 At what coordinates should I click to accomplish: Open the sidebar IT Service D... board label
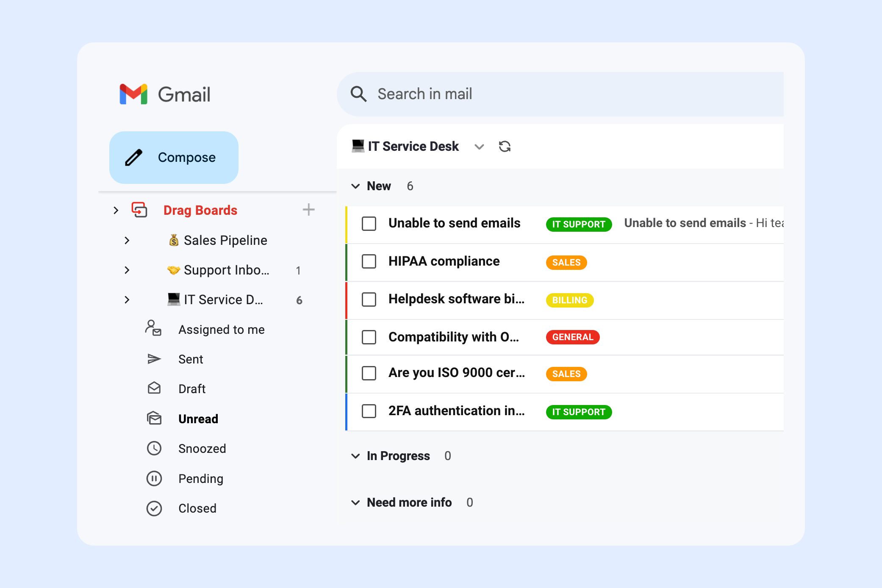[x=224, y=300]
